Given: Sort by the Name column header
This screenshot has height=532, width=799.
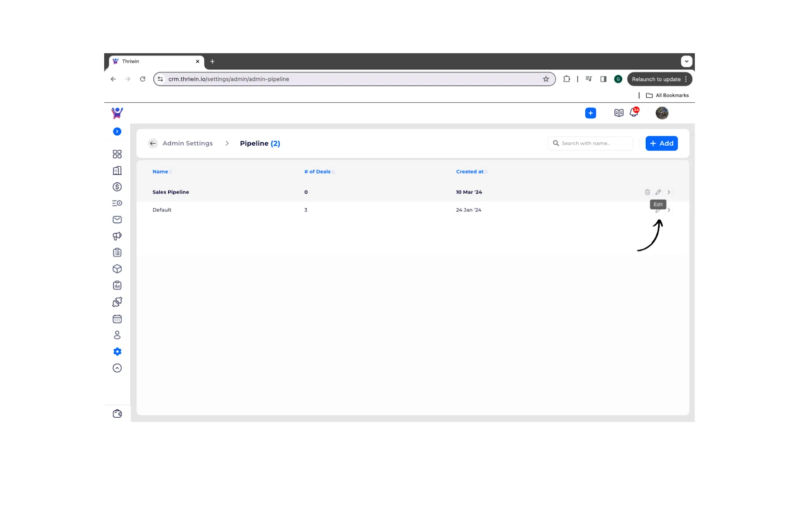Looking at the screenshot, I should [160, 172].
